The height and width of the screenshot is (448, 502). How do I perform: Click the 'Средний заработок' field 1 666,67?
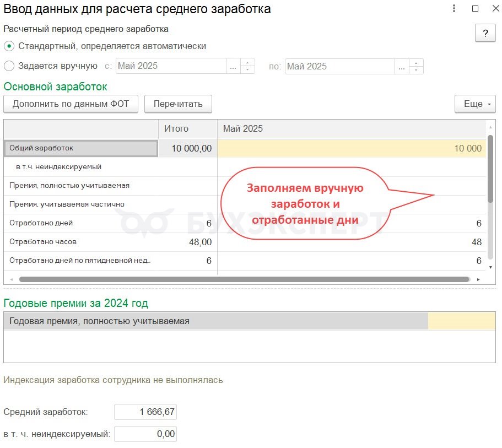click(145, 412)
